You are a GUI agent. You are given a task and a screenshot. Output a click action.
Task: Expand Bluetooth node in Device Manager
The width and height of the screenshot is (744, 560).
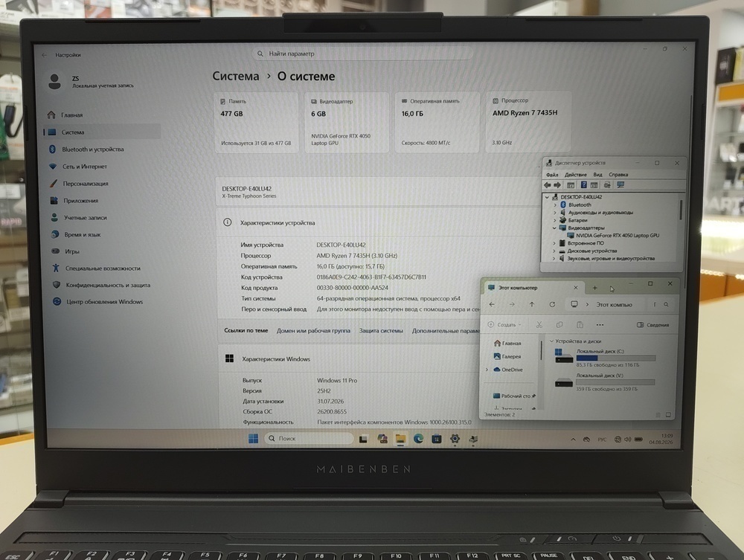[555, 205]
